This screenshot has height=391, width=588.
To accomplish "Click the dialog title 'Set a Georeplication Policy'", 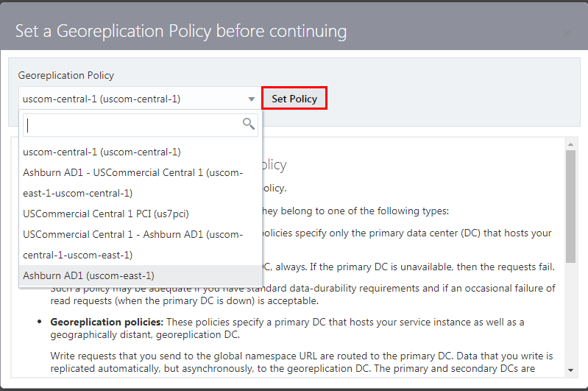I will coord(181,32).
